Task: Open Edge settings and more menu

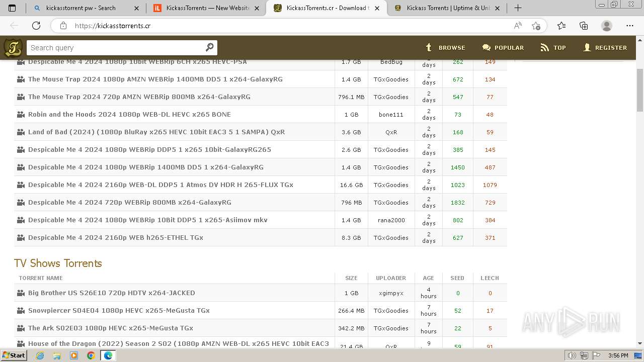Action: [x=630, y=26]
